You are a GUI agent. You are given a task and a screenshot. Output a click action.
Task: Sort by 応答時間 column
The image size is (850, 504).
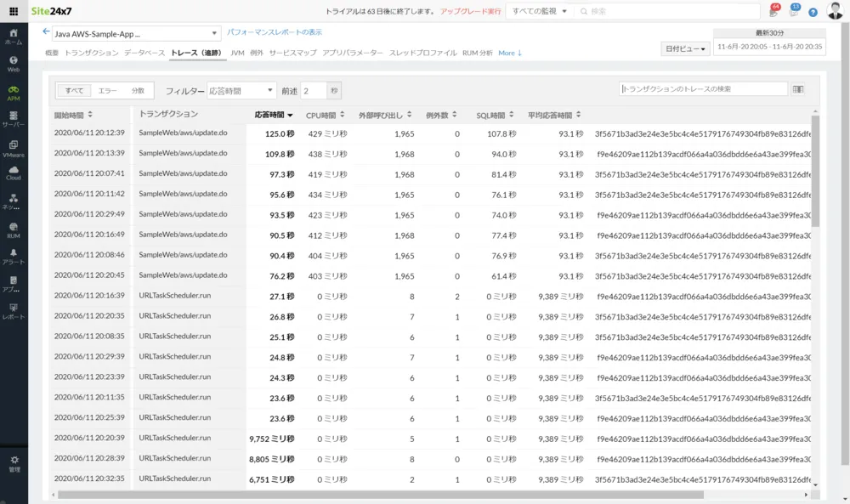pyautogui.click(x=274, y=115)
